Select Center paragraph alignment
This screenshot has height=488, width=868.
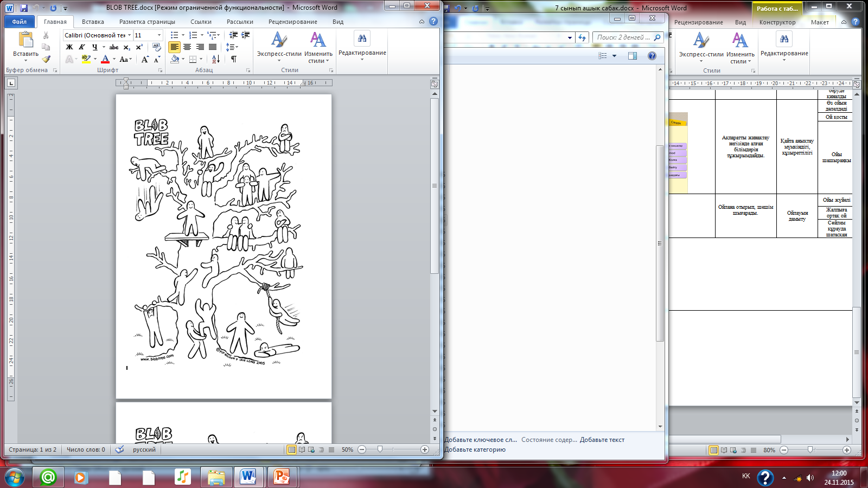(187, 47)
